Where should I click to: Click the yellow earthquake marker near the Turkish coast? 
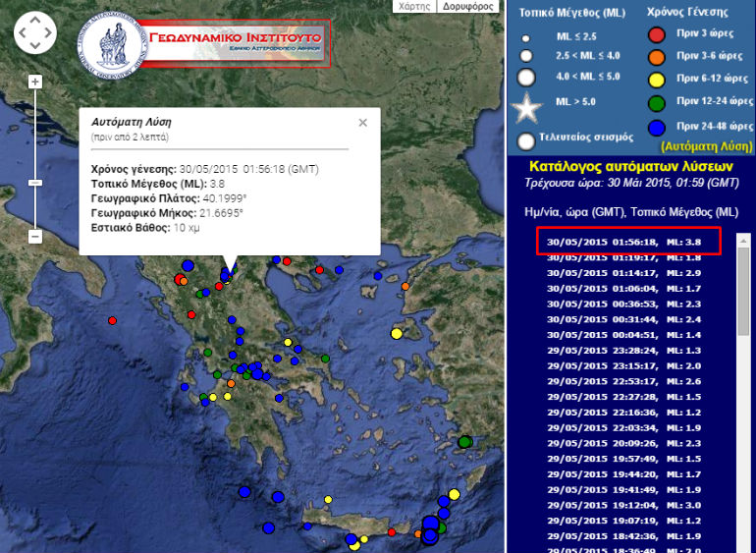397,333
